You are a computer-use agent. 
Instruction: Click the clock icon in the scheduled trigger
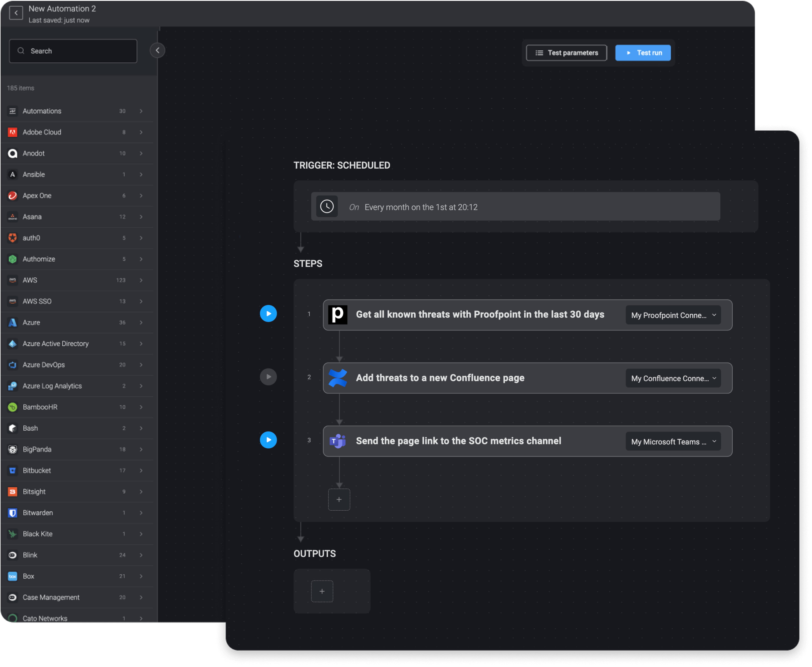click(x=327, y=207)
